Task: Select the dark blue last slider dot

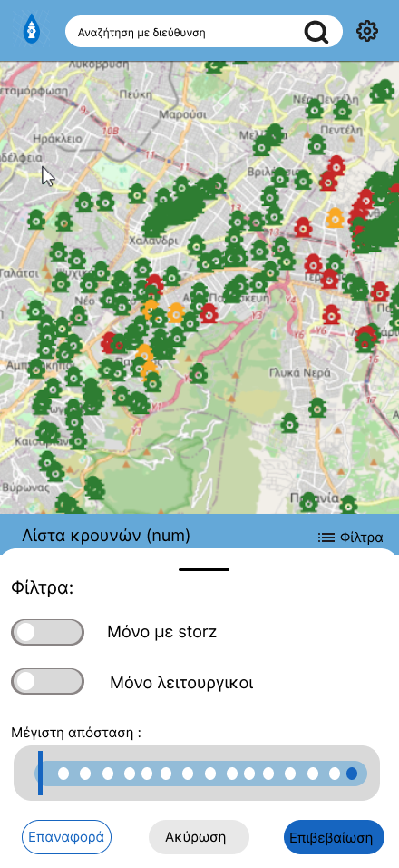Action: pos(352,774)
